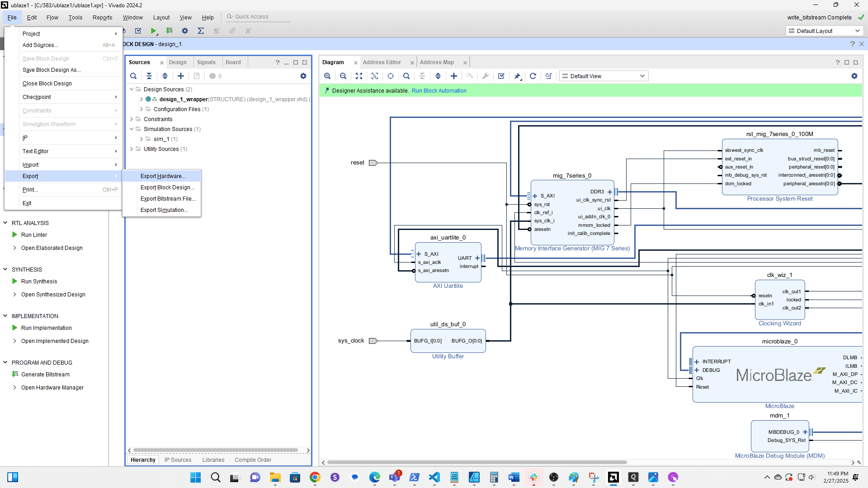Open Sources panel settings gear

pos(303,76)
